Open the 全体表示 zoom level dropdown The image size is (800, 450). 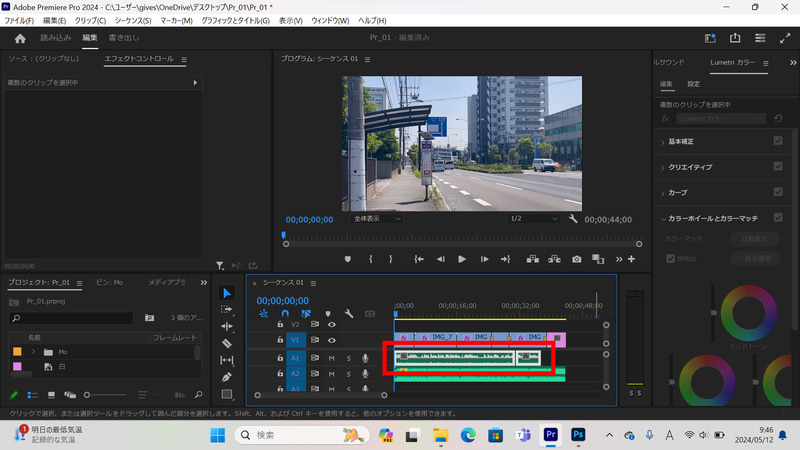tap(376, 218)
